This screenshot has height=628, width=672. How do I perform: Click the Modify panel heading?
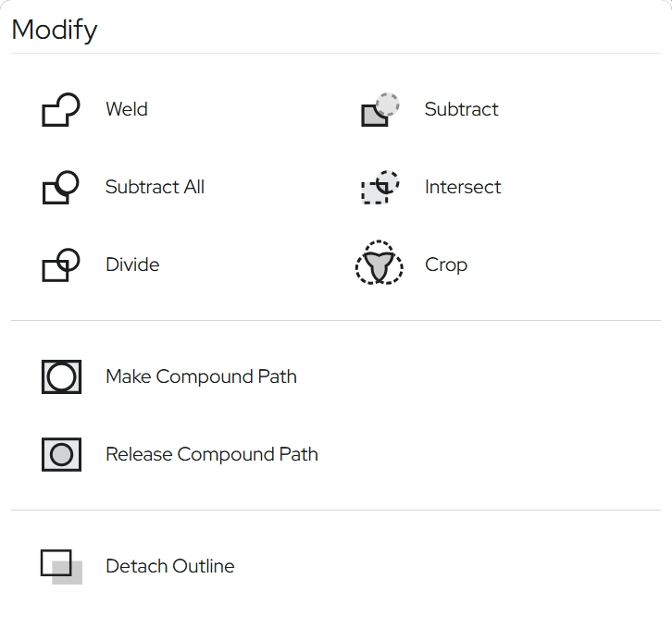[x=55, y=30]
